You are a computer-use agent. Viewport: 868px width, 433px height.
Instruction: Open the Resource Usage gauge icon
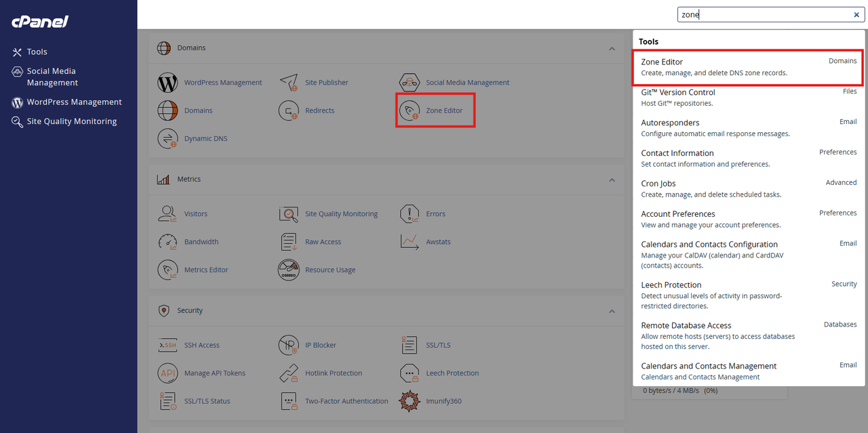click(x=289, y=270)
